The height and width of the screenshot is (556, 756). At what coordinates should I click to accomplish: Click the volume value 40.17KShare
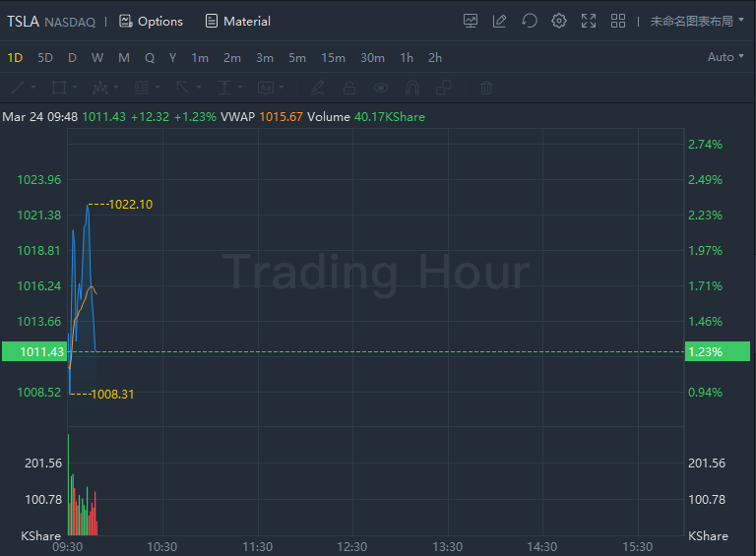point(390,117)
